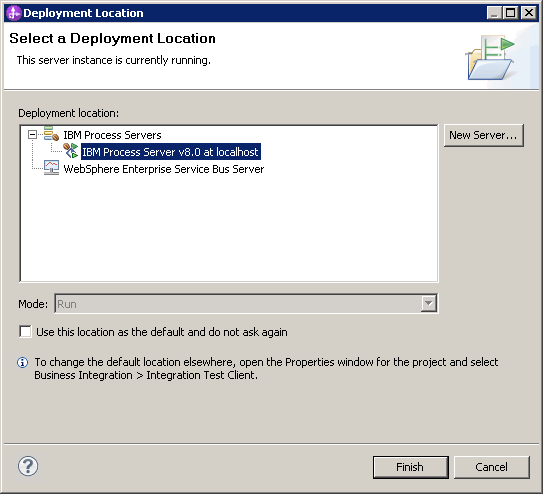Click the IBM Process Servers folder icon

point(51,134)
